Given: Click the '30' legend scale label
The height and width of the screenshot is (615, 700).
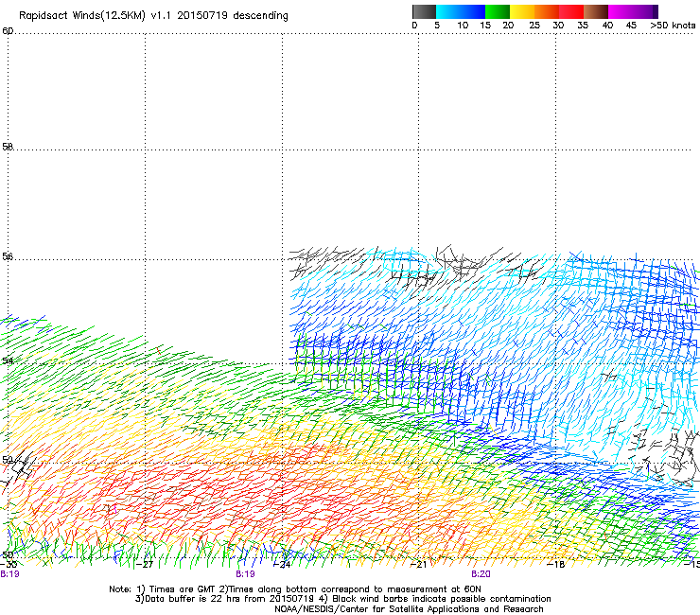Looking at the screenshot, I should [x=558, y=25].
